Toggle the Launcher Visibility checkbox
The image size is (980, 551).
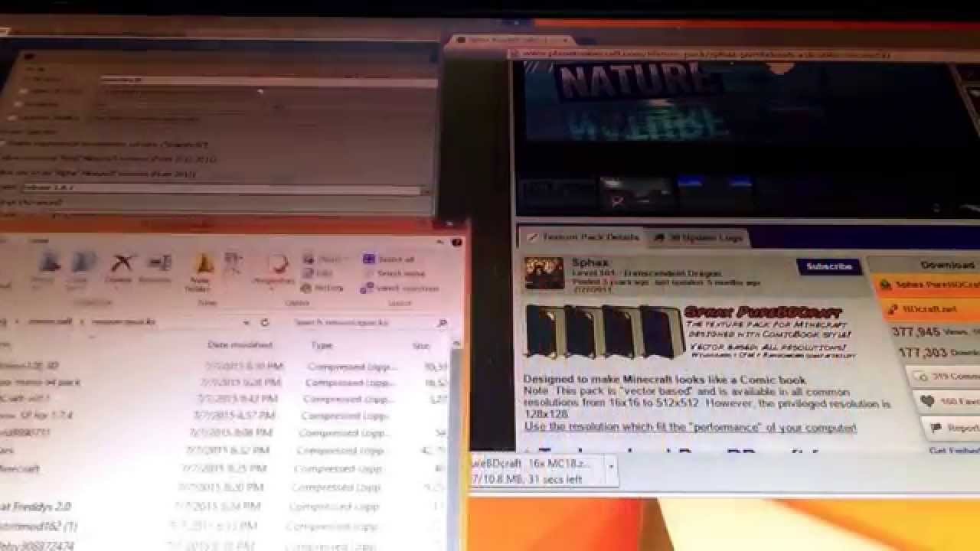(x=13, y=118)
